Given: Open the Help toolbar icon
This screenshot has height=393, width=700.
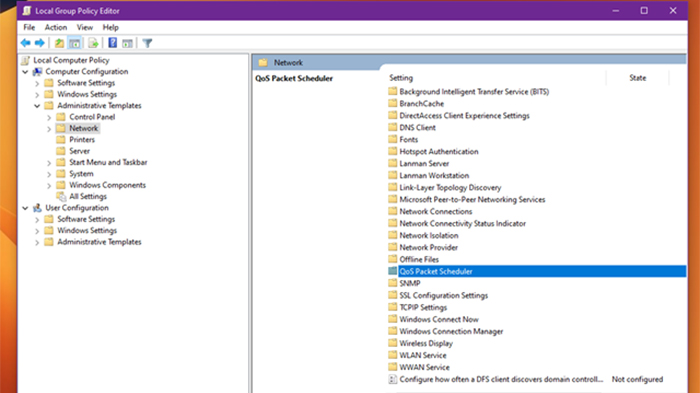Looking at the screenshot, I should coord(112,43).
